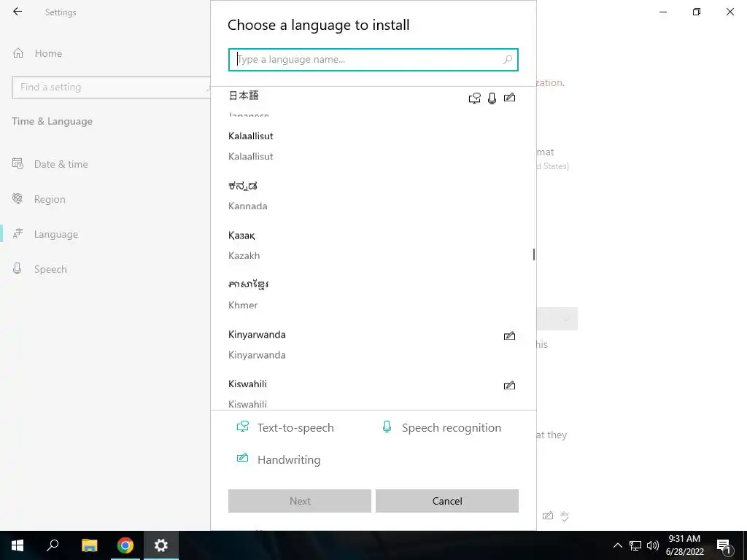
Task: Cancel the language install dialog
Action: tap(447, 501)
